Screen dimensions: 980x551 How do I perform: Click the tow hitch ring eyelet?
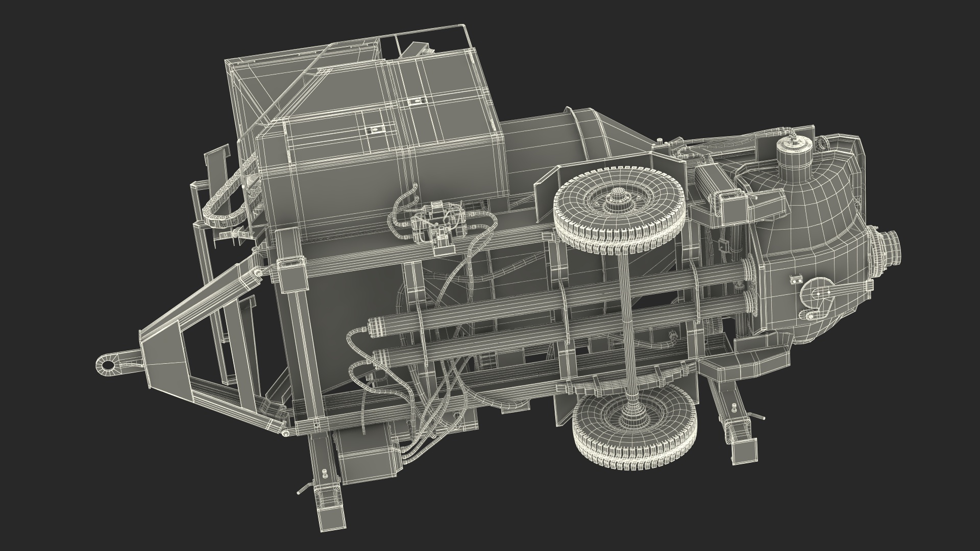108,364
